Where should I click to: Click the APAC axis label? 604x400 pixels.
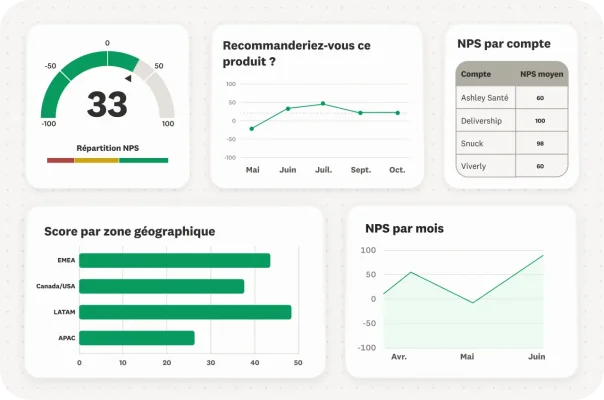coord(67,338)
